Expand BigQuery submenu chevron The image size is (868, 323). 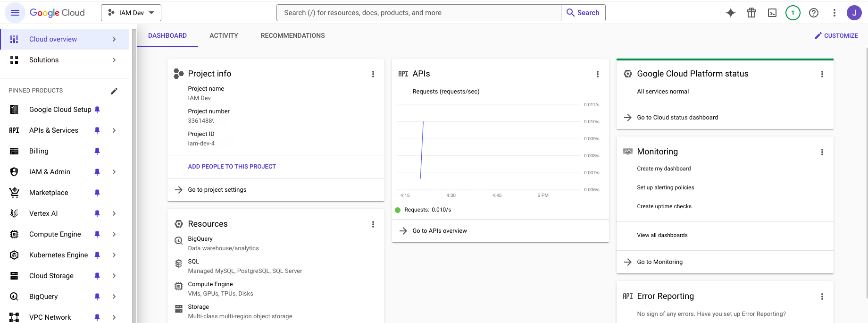[114, 297]
